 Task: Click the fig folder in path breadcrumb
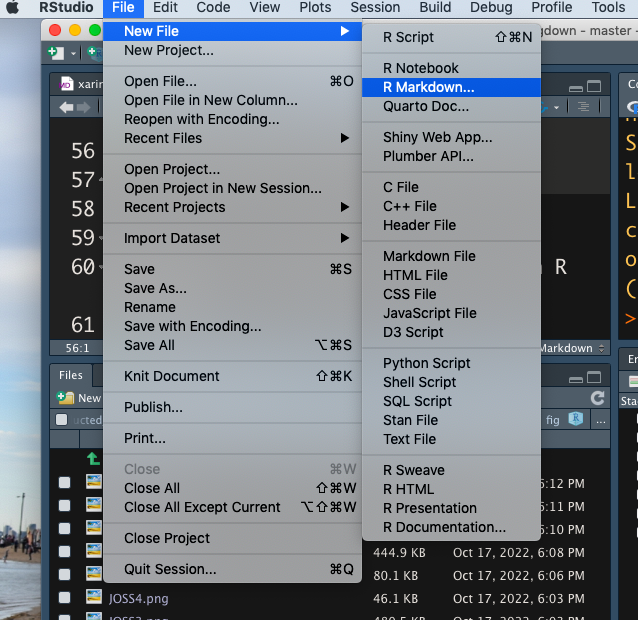pos(553,420)
